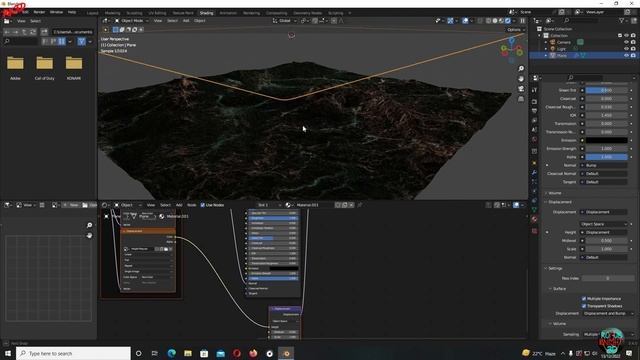
Task: Toggle Transparent Shadows checkbox
Action: 584,306
